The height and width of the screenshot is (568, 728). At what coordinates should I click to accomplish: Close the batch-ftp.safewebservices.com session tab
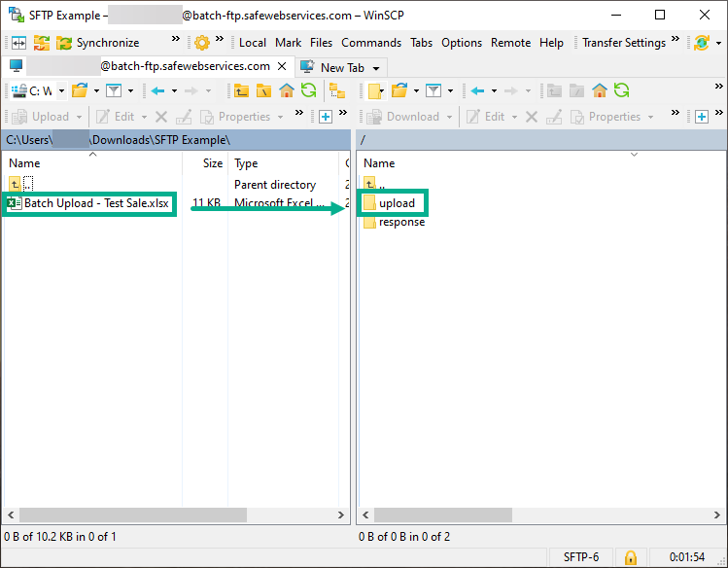click(282, 66)
